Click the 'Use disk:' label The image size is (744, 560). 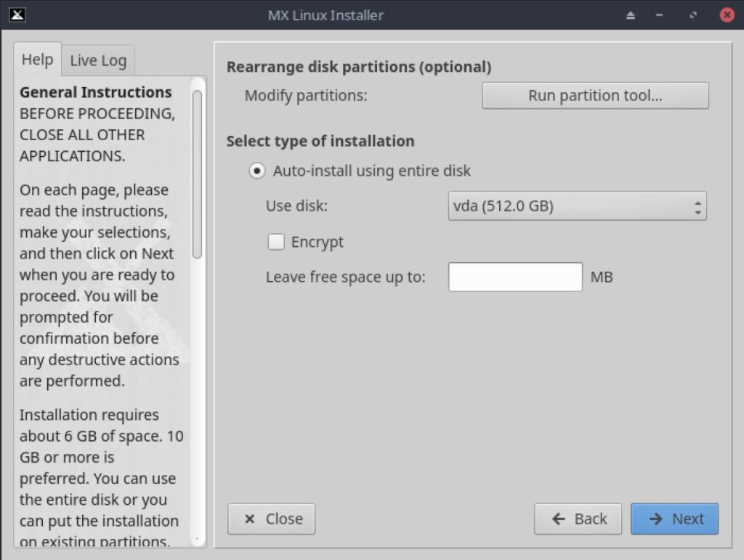(296, 206)
